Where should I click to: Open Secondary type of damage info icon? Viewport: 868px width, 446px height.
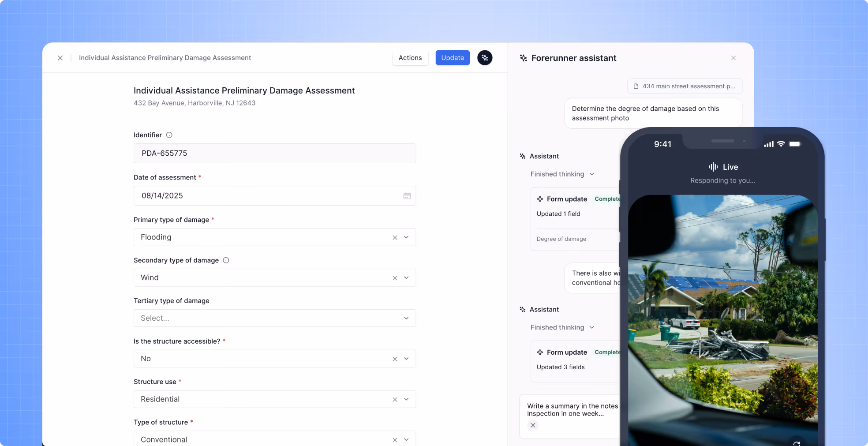point(226,260)
